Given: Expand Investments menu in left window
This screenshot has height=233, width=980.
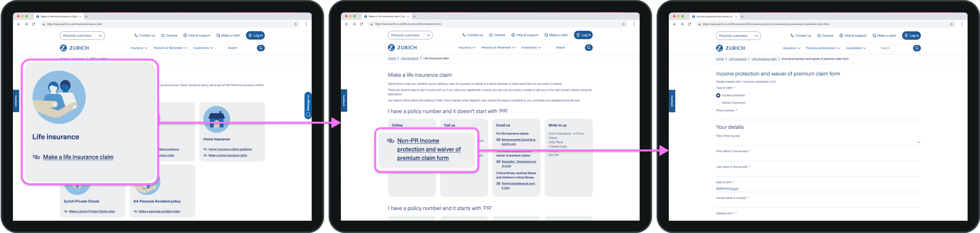Looking at the screenshot, I should pyautogui.click(x=203, y=48).
